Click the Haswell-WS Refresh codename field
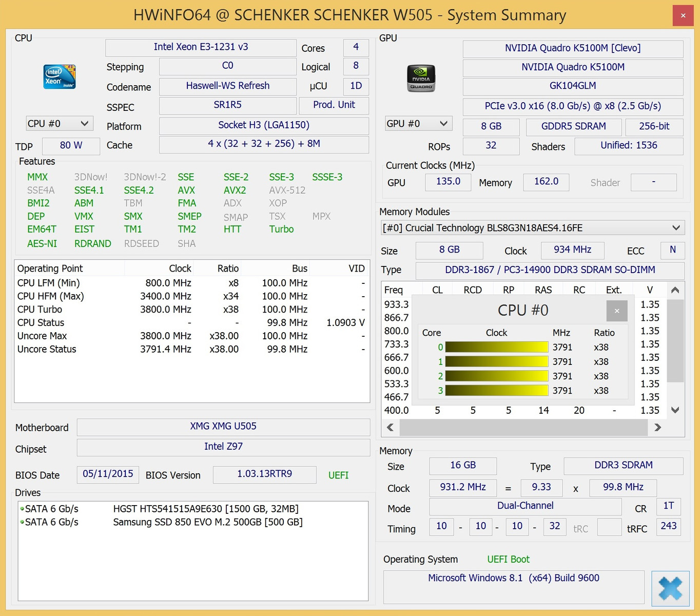 pos(228,86)
